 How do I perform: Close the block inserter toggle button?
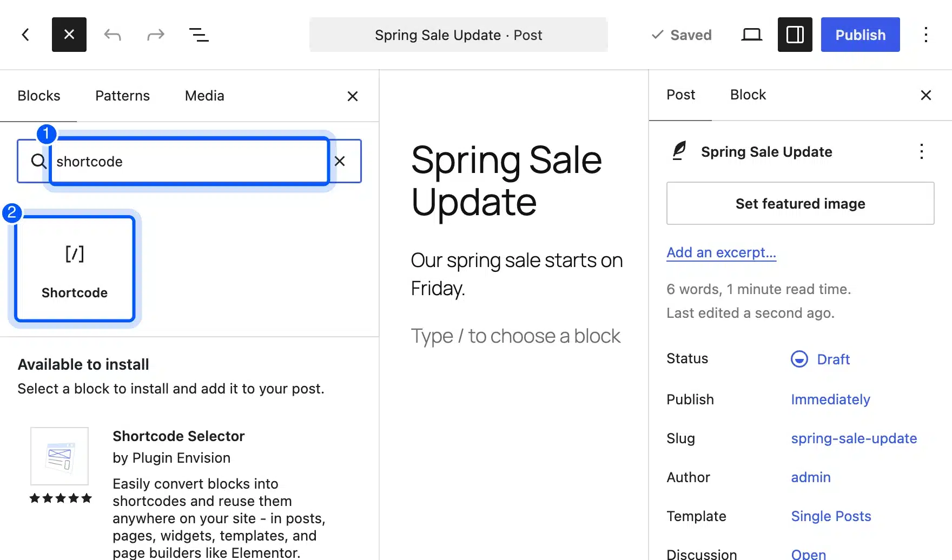(x=69, y=35)
